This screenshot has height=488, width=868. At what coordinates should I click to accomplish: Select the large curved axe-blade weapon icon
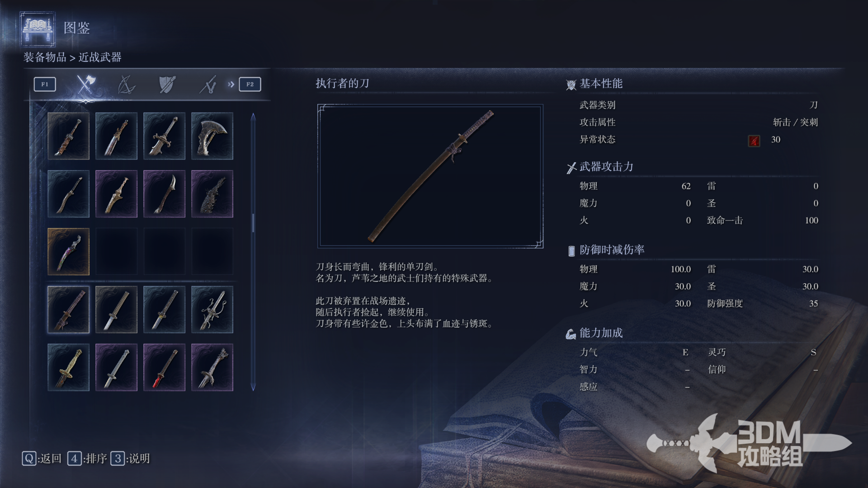pyautogui.click(x=212, y=136)
